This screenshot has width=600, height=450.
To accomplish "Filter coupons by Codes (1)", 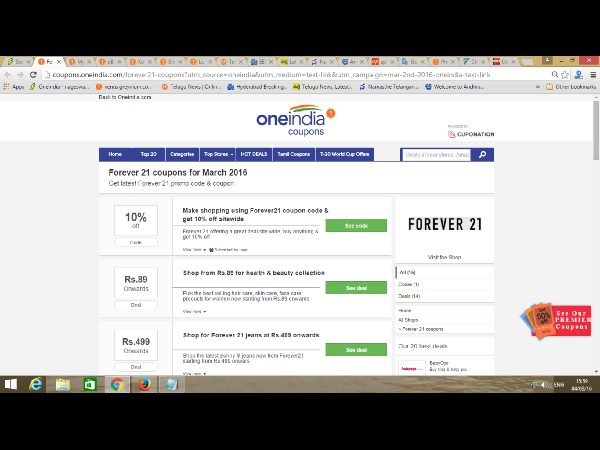I will 410,284.
